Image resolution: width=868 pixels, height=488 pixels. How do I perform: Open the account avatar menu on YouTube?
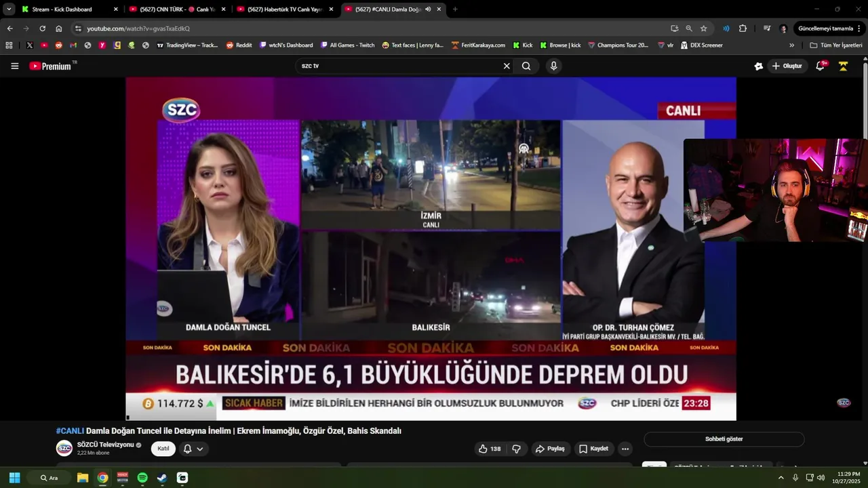coord(843,66)
